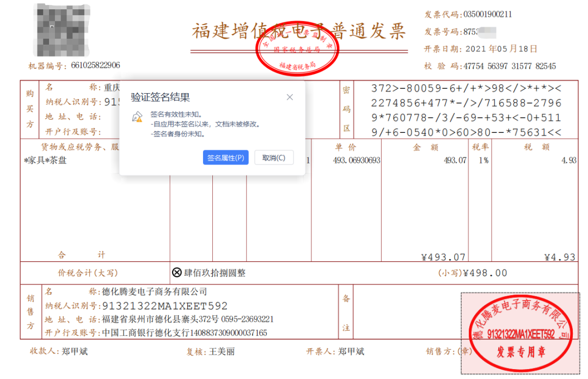
Task: Click the 单价 column header
Action: click(346, 147)
